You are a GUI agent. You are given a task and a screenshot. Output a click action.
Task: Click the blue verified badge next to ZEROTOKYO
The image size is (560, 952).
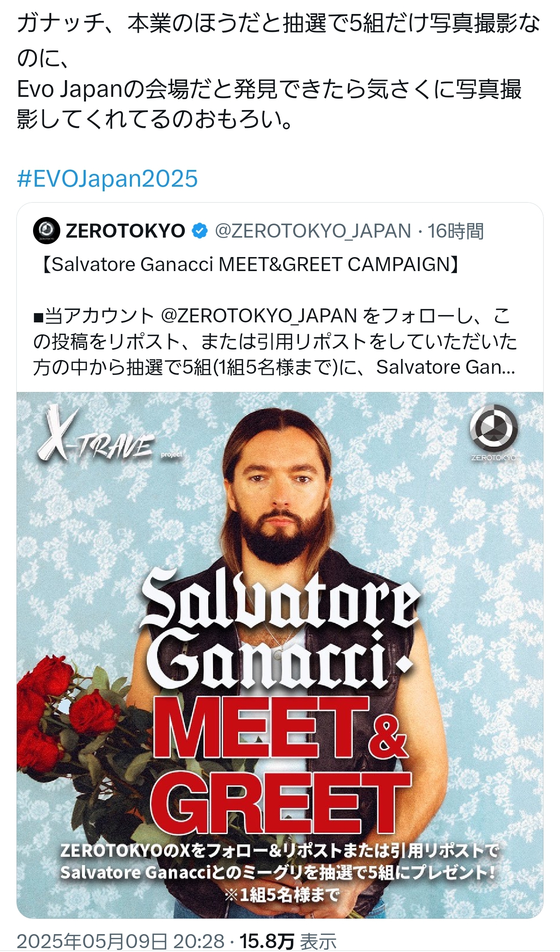200,231
